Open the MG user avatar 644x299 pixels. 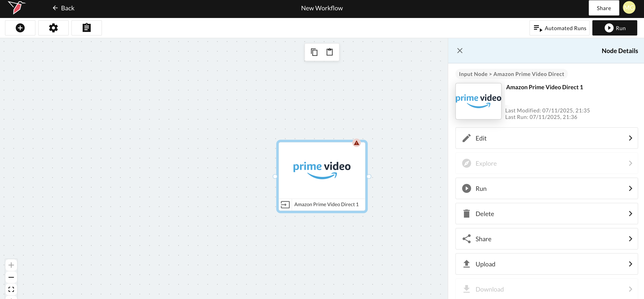point(629,8)
